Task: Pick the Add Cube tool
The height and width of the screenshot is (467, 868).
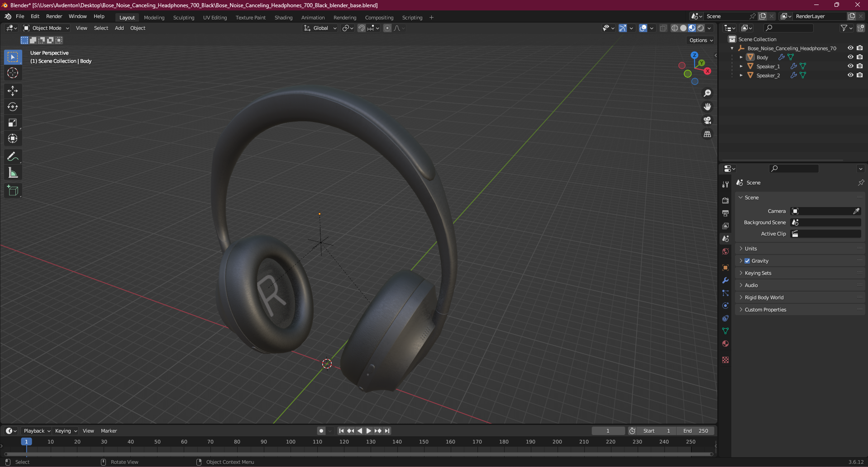Action: [13, 191]
